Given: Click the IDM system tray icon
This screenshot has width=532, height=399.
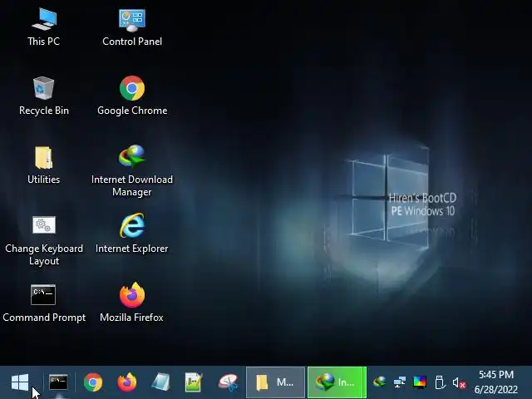Looking at the screenshot, I should click(379, 382).
